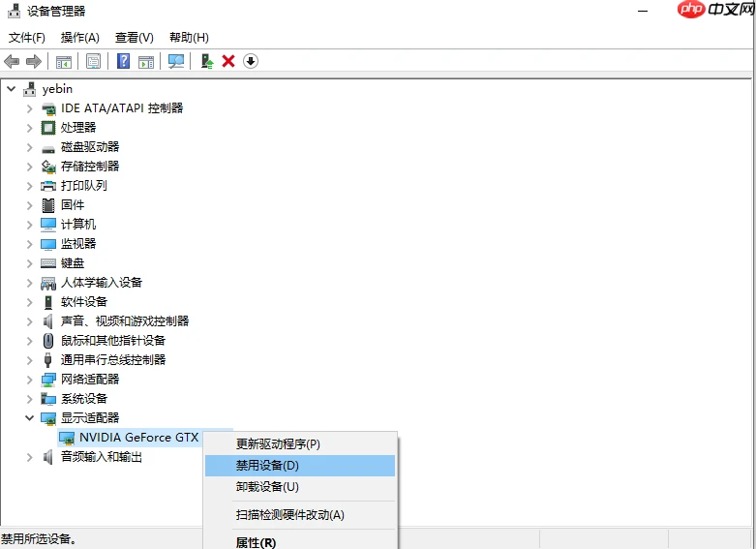The image size is (756, 549).
Task: Select the 打印队列 category label
Action: pos(84,186)
